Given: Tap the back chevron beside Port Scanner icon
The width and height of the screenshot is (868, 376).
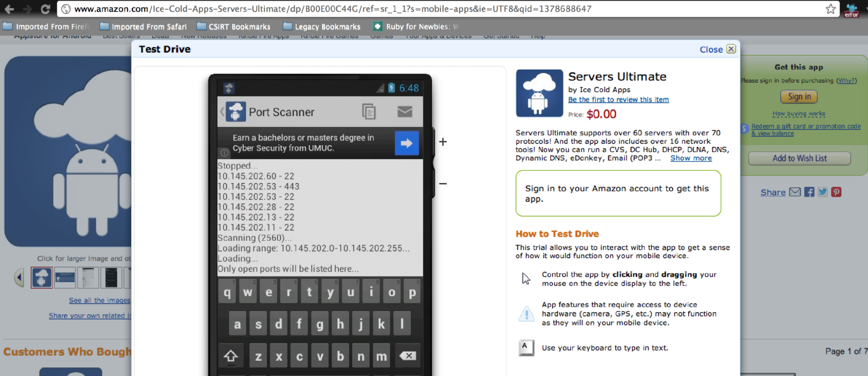Looking at the screenshot, I should (x=222, y=112).
